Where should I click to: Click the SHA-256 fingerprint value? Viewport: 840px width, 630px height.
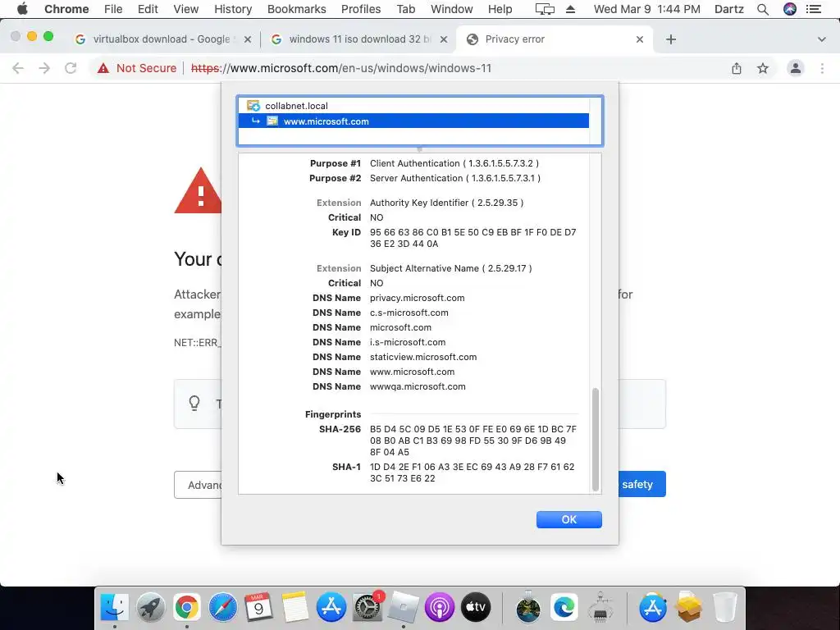coord(473,441)
